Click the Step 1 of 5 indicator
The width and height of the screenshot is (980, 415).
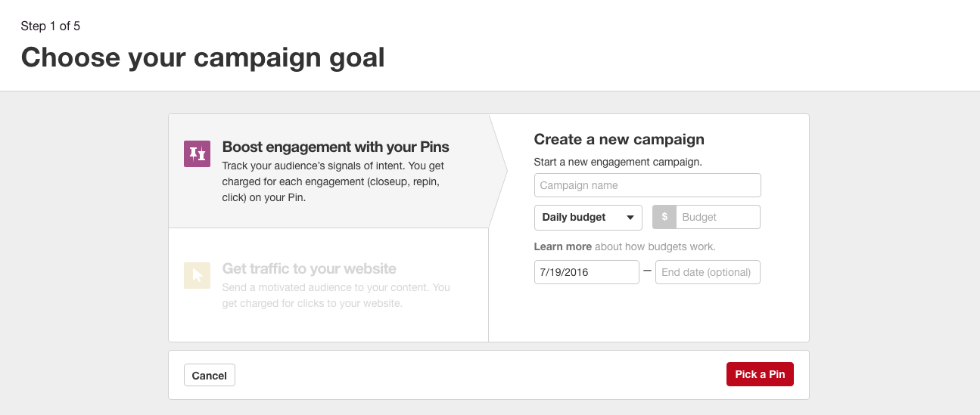tap(51, 26)
